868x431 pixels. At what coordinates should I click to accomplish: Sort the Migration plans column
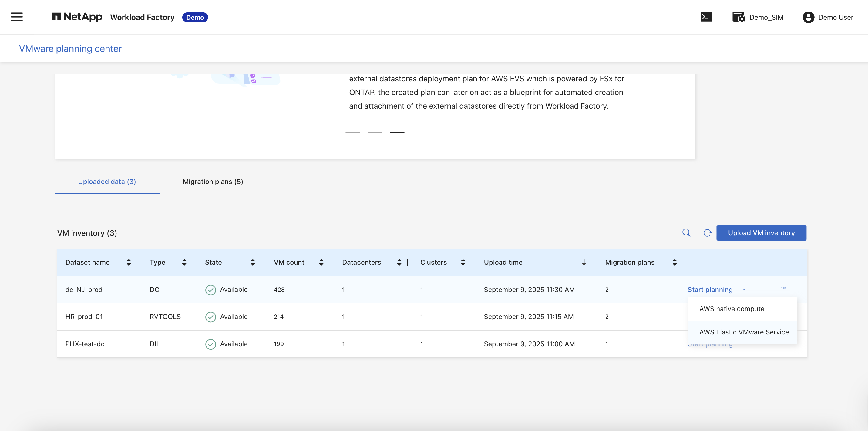pos(674,262)
